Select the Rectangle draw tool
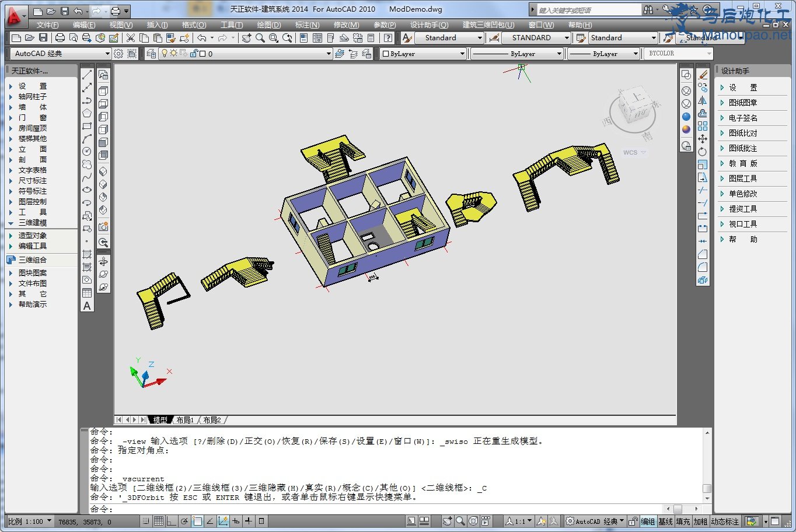 coord(87,126)
